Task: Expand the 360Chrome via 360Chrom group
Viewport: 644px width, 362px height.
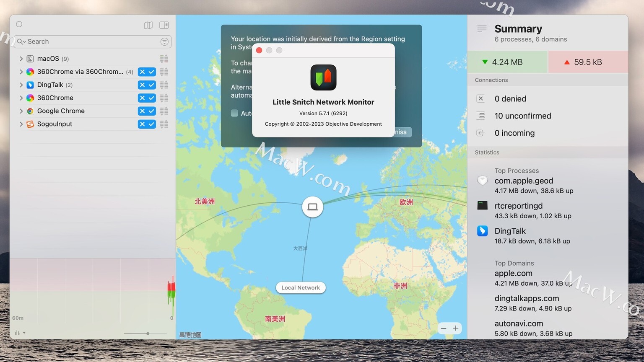Action: coord(21,72)
